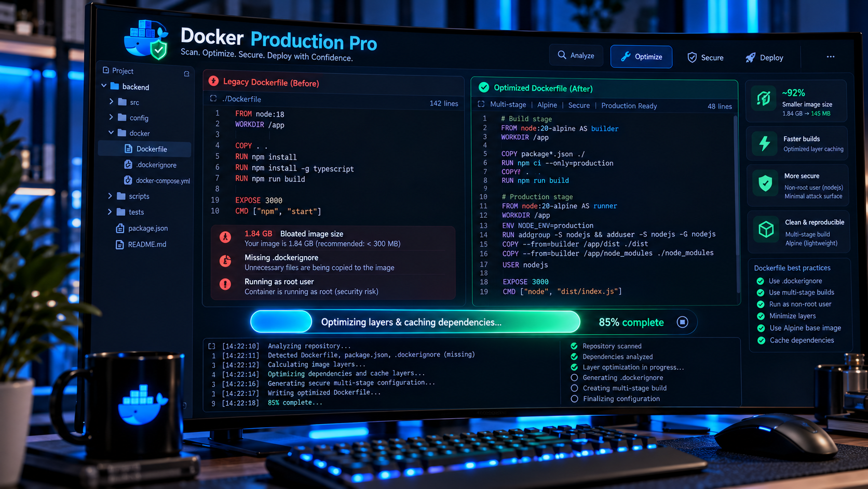Click the optimization progress bar
Image resolution: width=868 pixels, height=489 pixels.
click(415, 322)
